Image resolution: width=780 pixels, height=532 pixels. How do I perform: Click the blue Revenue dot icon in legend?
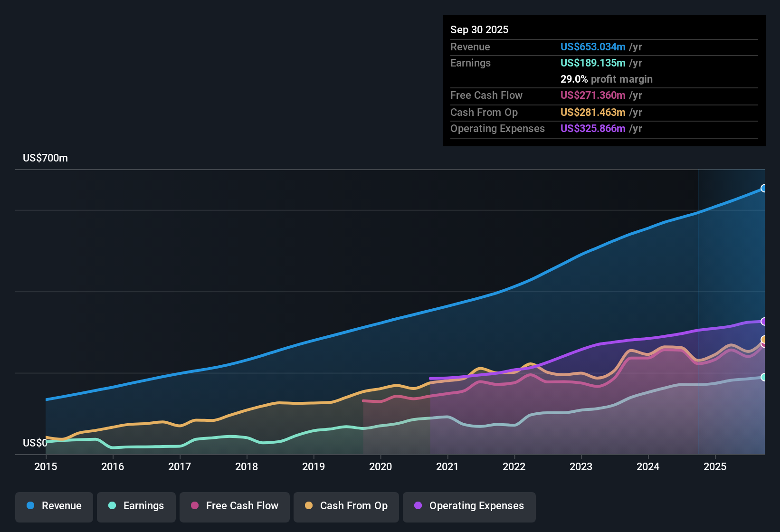click(x=30, y=506)
